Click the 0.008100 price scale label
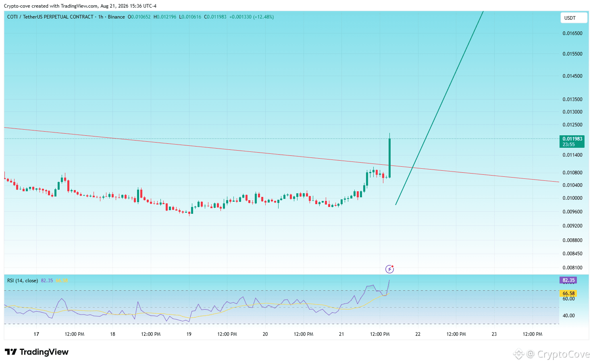Image resolution: width=593 pixels, height=364 pixels. click(x=572, y=268)
